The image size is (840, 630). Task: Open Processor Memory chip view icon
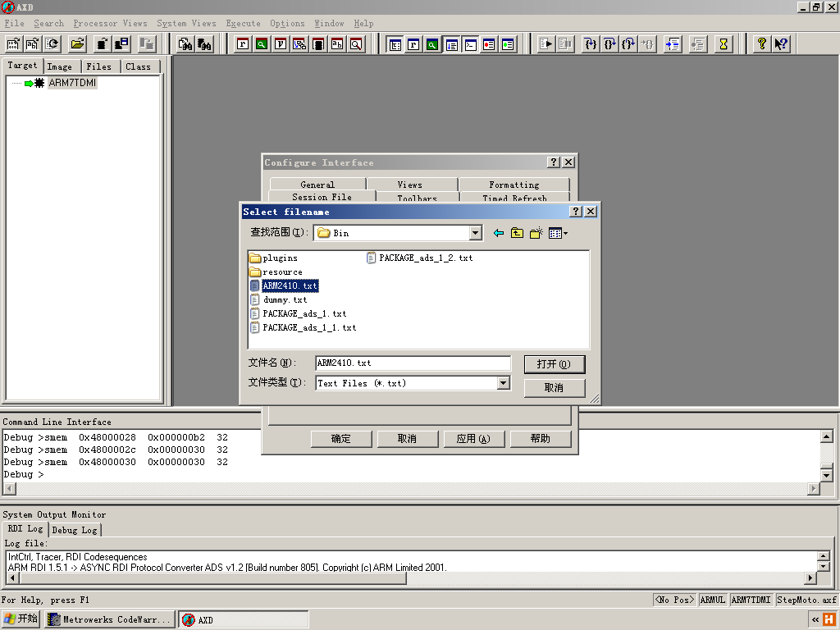(318, 44)
